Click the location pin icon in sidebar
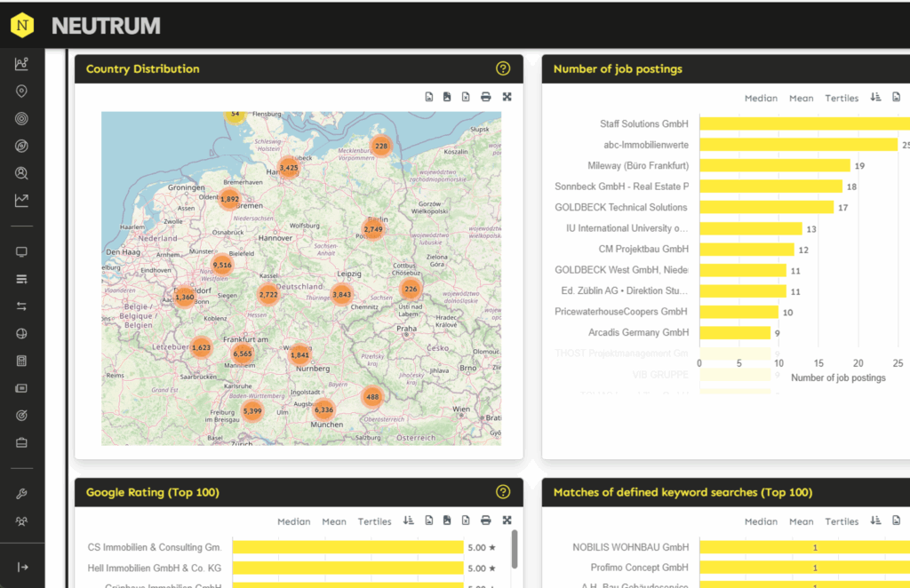The image size is (910, 588). tap(22, 91)
